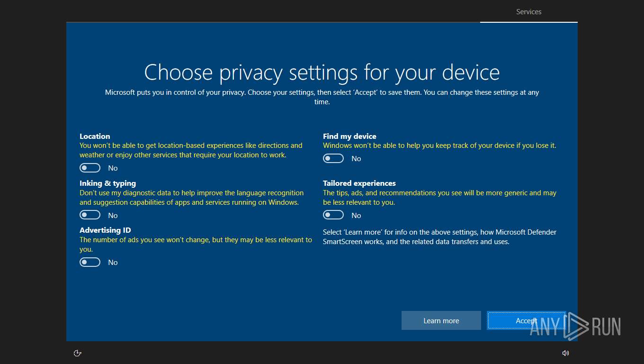This screenshot has height=364, width=644.
Task: Click the Find my device heading
Action: [x=349, y=136]
